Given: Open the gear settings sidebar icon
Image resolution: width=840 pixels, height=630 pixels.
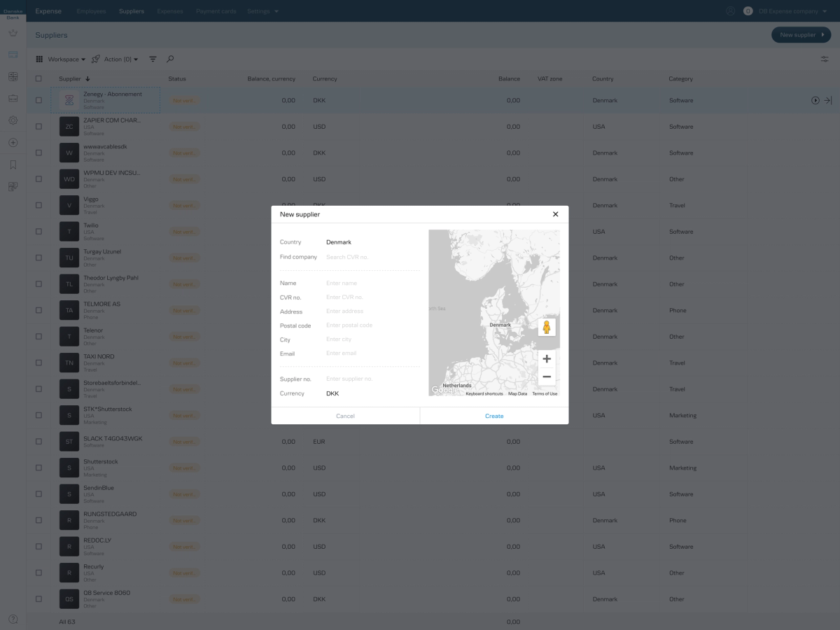Looking at the screenshot, I should [x=13, y=120].
